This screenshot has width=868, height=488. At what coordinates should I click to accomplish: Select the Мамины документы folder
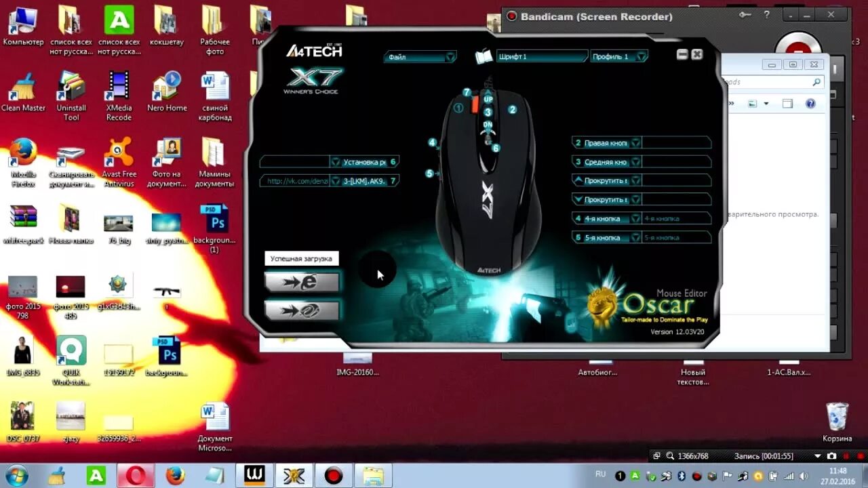[215, 162]
